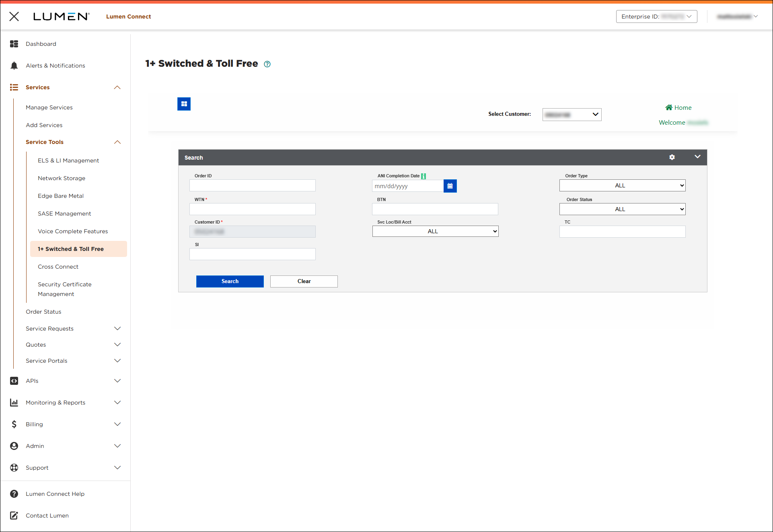Viewport: 773px width, 532px height.
Task: Collapse the Services section chevron
Action: click(117, 87)
